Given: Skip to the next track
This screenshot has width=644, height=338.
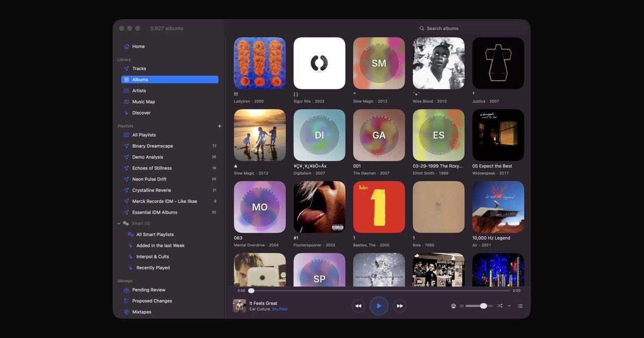Looking at the screenshot, I should coord(399,306).
